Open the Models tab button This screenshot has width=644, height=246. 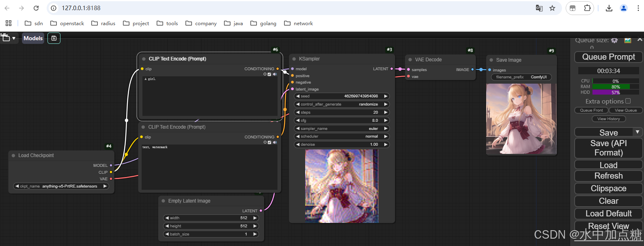click(x=33, y=38)
